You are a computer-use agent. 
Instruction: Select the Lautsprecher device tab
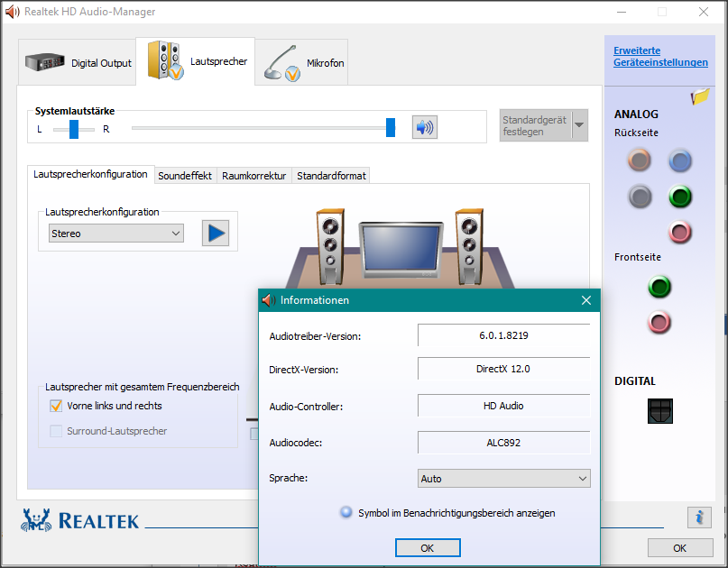[x=196, y=61]
